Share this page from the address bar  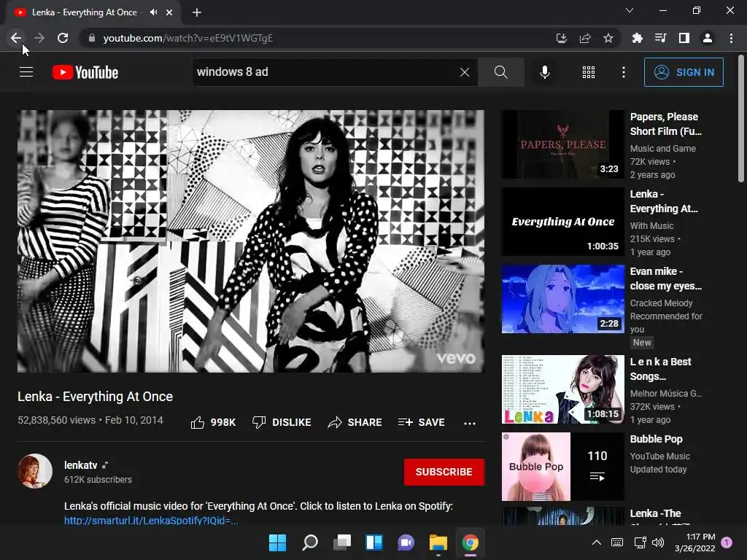pyautogui.click(x=585, y=38)
